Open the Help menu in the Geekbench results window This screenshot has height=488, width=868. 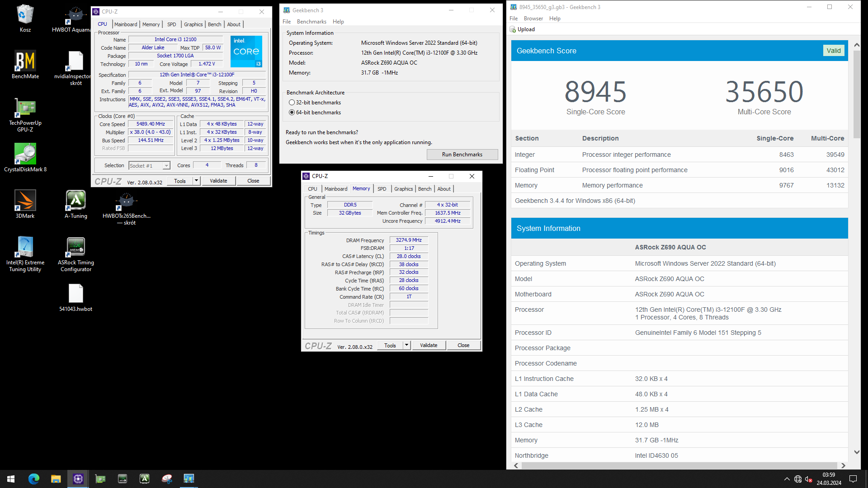[555, 19]
